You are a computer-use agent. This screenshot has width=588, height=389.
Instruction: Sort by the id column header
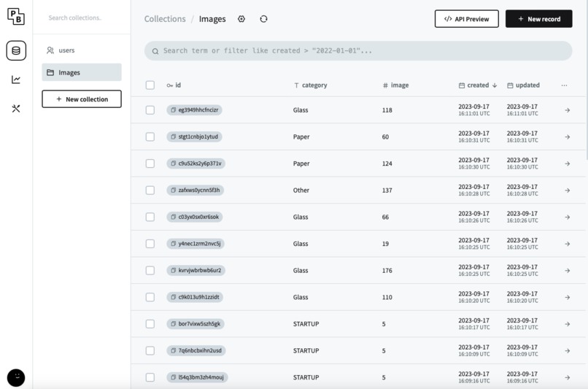pyautogui.click(x=174, y=85)
